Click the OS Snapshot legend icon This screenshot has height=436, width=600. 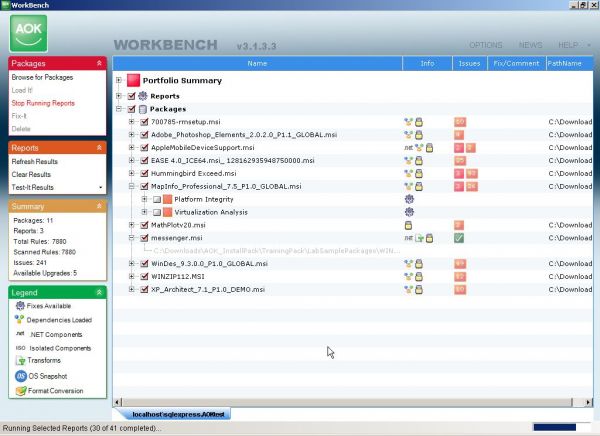[21, 376]
